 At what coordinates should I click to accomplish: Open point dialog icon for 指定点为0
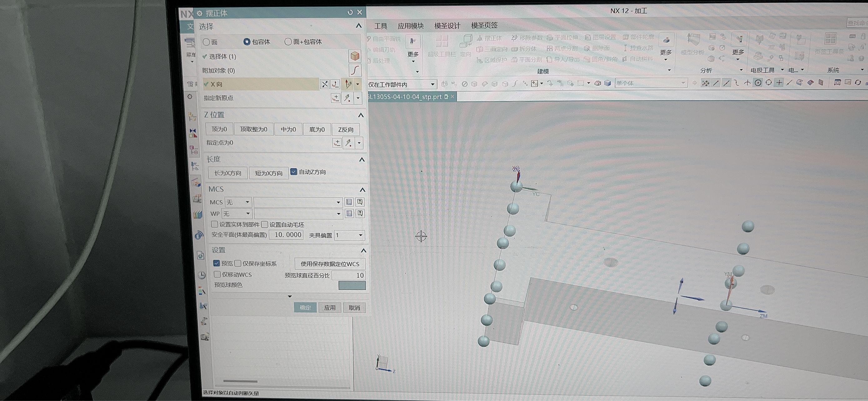tap(337, 143)
